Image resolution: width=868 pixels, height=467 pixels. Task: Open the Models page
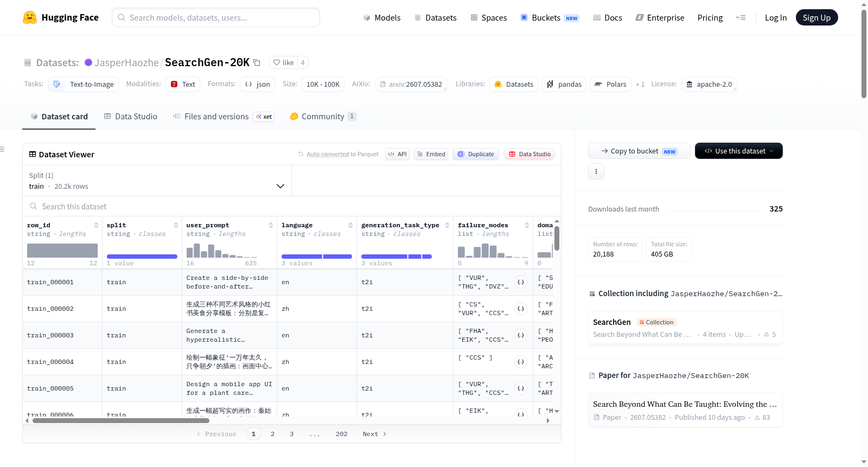pos(382,17)
